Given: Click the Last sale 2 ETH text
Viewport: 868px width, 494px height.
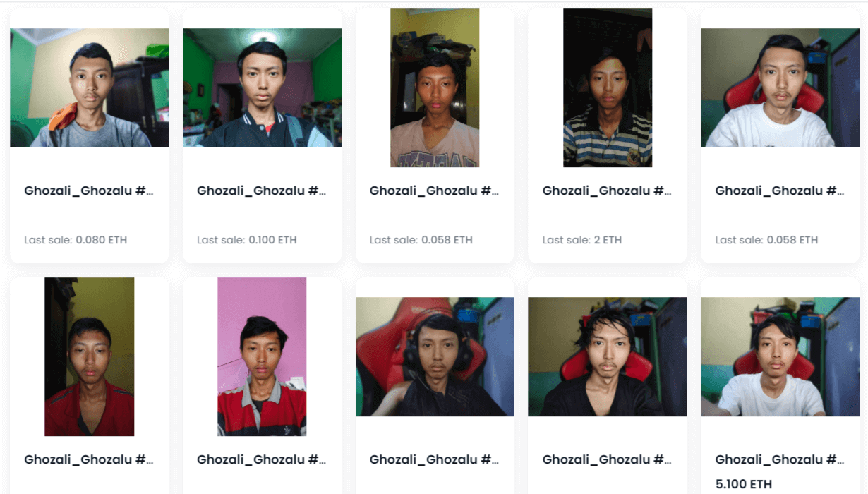Looking at the screenshot, I should click(582, 240).
